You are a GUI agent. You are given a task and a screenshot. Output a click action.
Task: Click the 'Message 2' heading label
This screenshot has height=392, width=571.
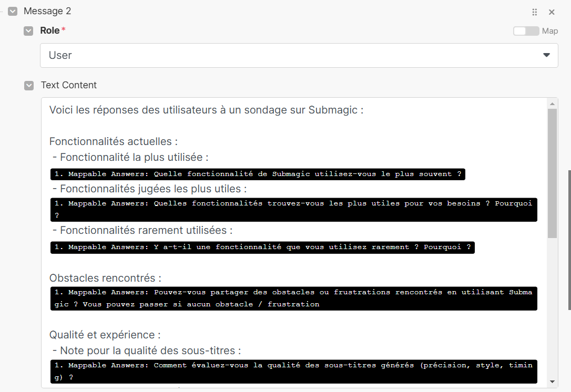(x=47, y=11)
